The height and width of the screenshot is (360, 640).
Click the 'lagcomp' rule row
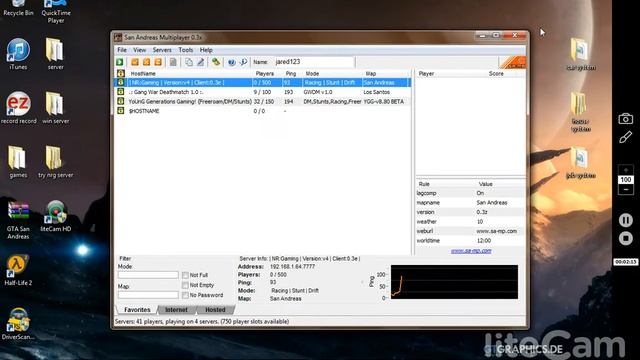point(470,193)
